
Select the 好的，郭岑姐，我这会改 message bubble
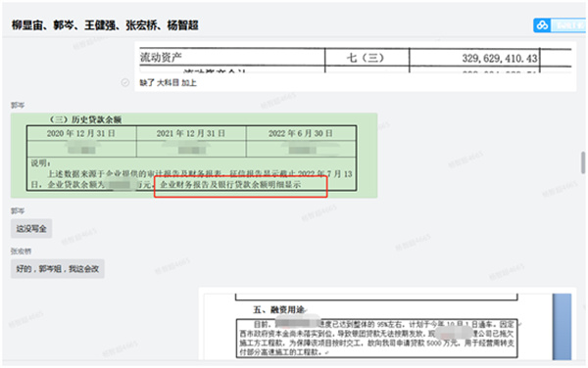[58, 269]
